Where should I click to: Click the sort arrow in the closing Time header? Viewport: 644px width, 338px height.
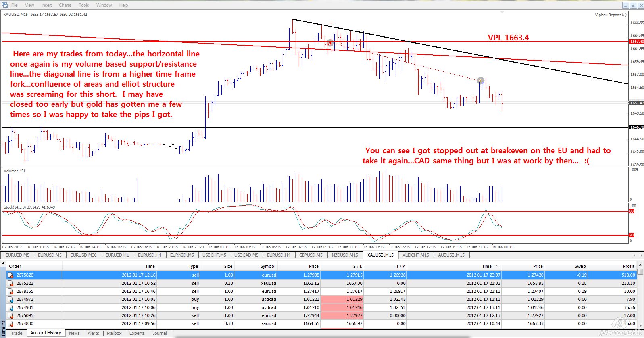(497, 266)
